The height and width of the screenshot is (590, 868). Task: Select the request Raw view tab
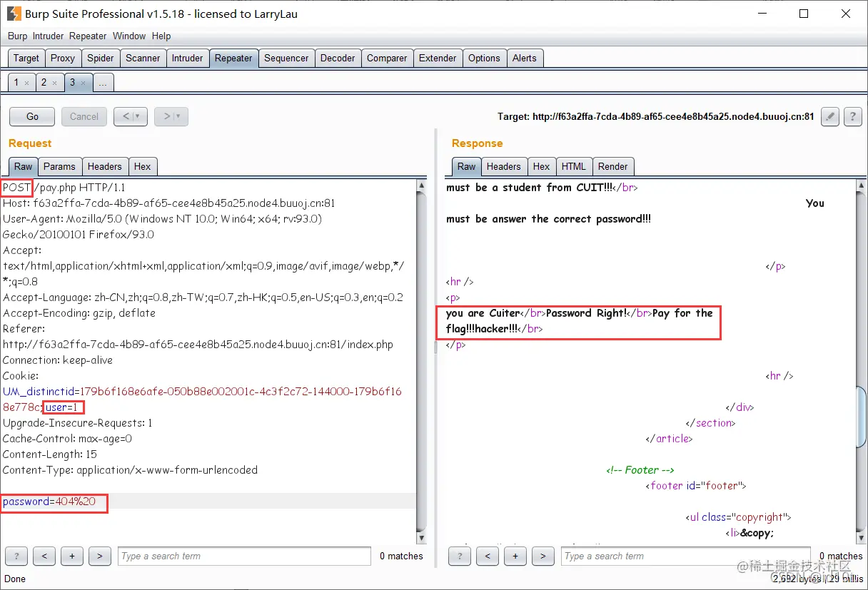24,166
